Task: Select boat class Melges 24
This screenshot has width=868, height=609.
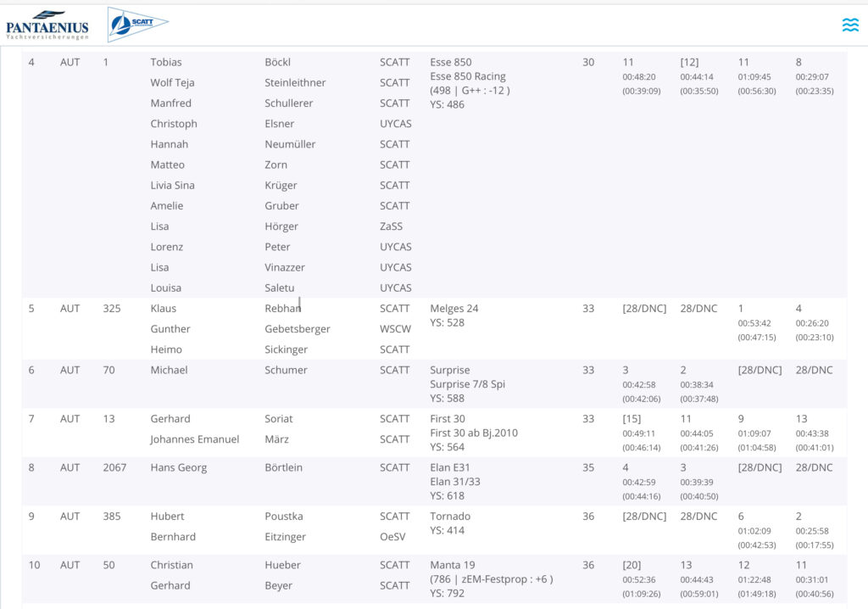Action: coord(454,308)
